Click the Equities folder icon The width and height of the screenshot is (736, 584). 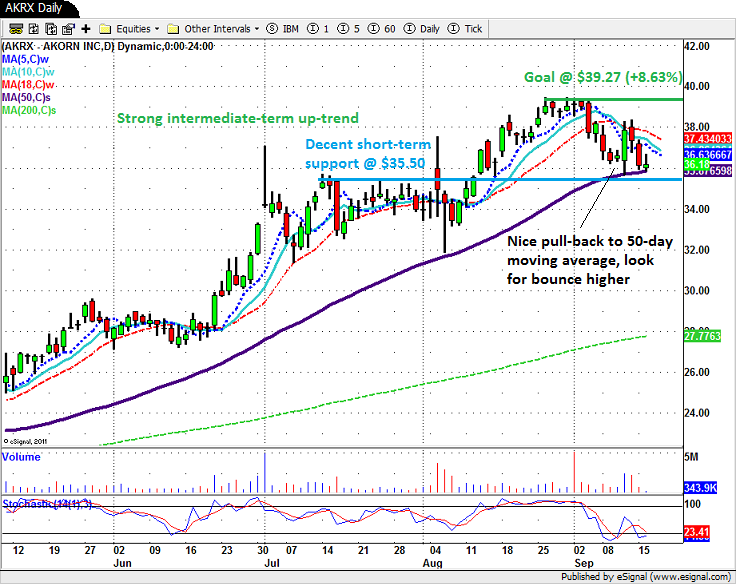[x=105, y=29]
